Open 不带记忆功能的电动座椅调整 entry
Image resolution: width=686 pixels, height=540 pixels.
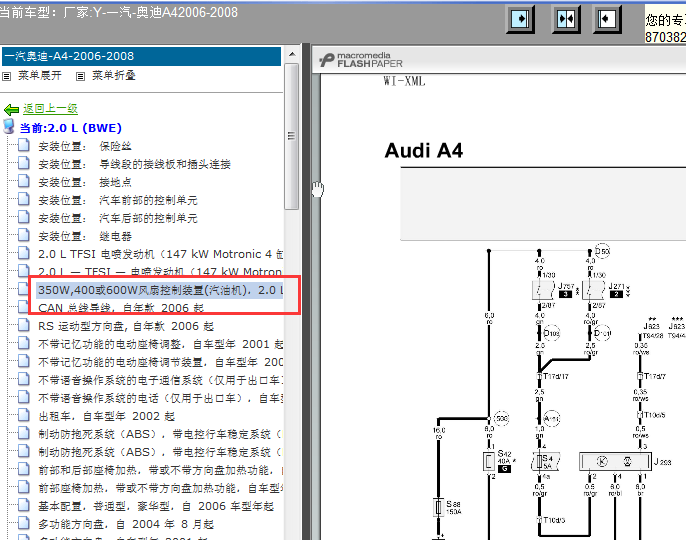160,344
